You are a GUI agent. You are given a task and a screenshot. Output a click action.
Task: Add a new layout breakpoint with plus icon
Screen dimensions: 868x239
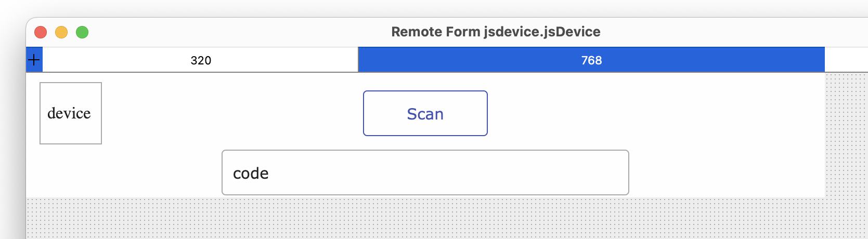(x=34, y=60)
